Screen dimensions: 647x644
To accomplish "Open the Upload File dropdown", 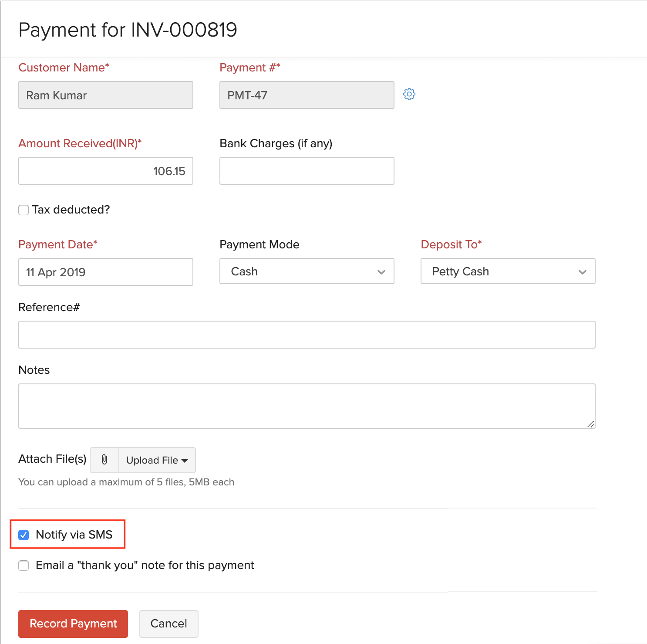I will point(157,460).
